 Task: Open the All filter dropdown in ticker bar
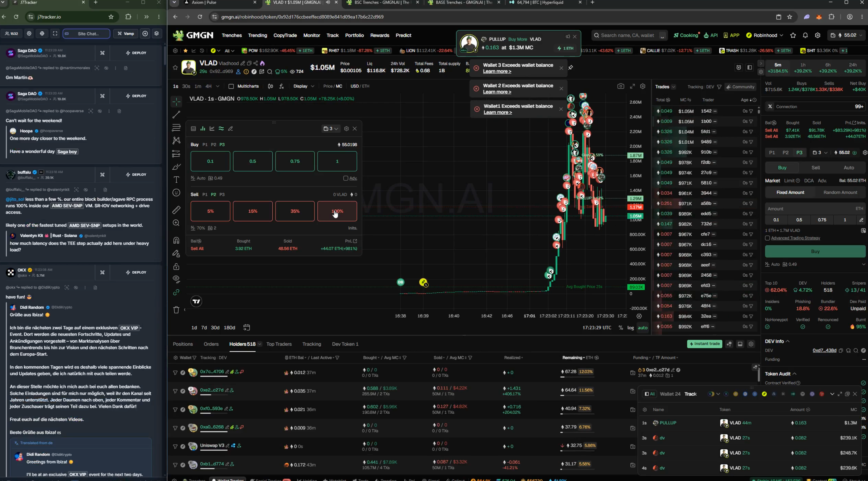[x=229, y=51]
